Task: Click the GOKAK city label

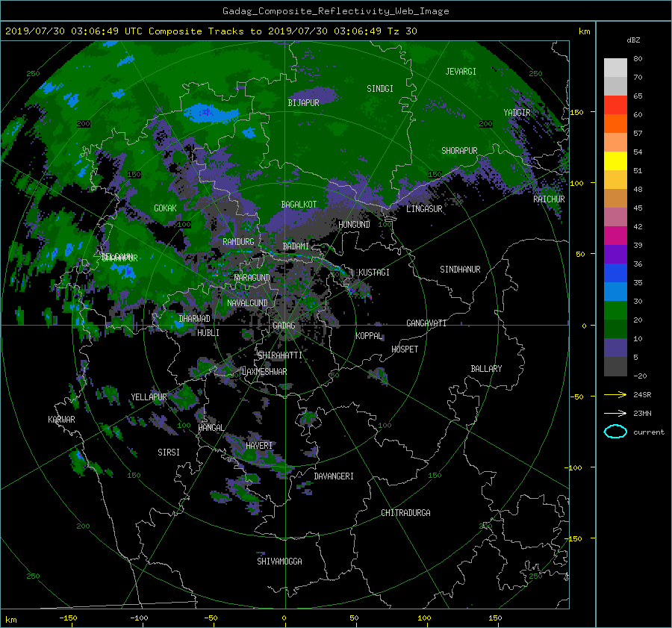Action: coord(165,208)
